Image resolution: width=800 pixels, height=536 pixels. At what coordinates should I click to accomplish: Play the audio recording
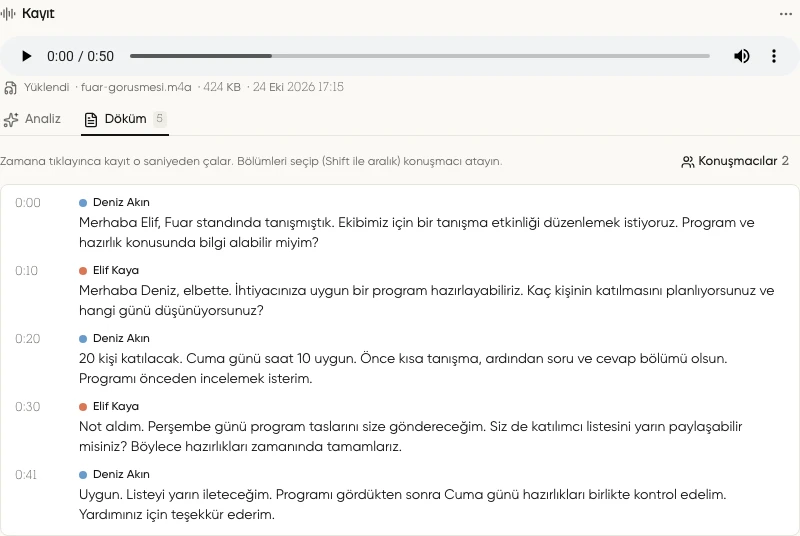coord(26,56)
